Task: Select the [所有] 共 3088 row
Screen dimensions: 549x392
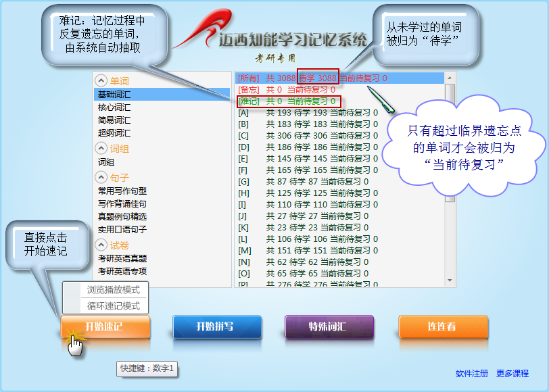Action: [339, 78]
